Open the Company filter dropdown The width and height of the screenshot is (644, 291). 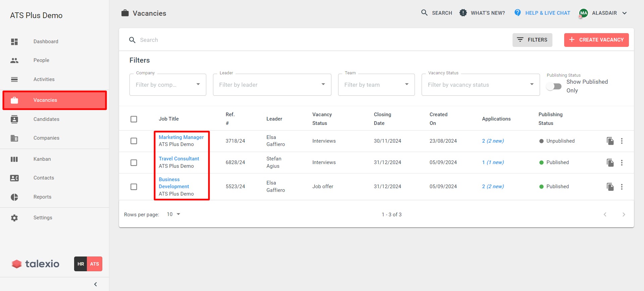point(168,85)
